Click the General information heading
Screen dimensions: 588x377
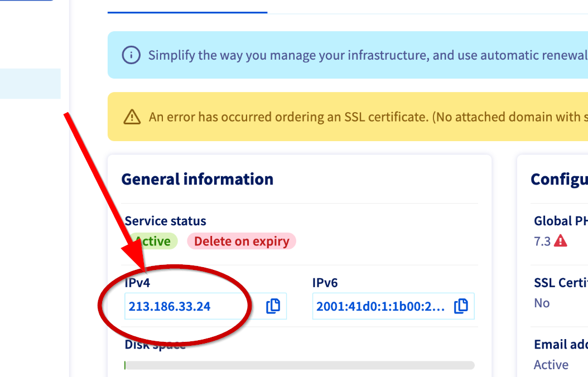(197, 179)
